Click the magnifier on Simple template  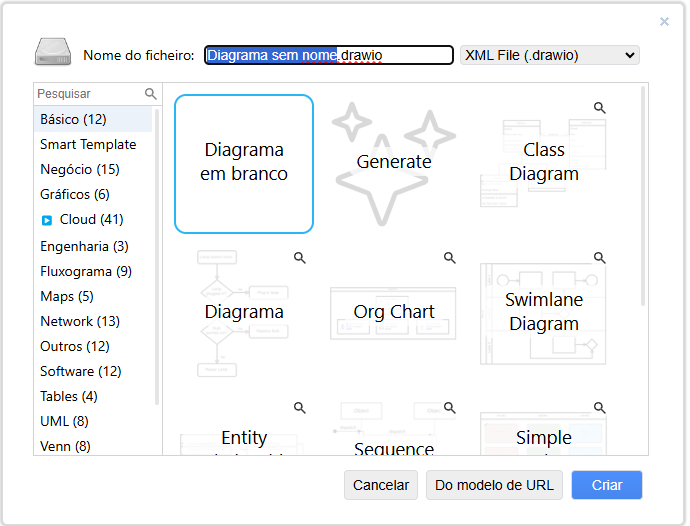coord(599,407)
